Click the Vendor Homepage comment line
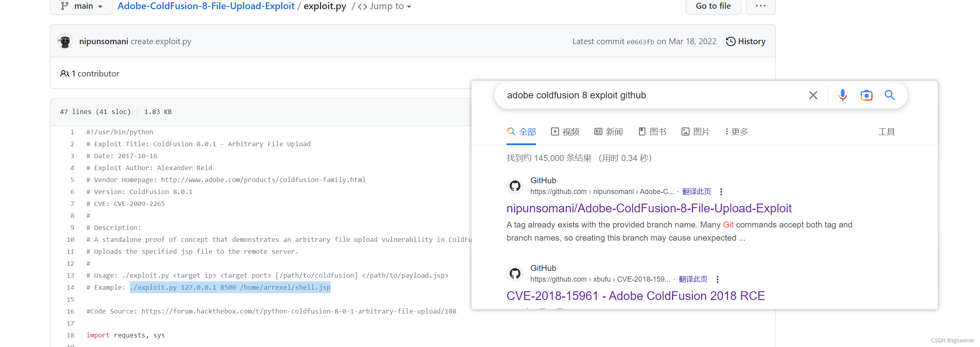 coord(226,180)
